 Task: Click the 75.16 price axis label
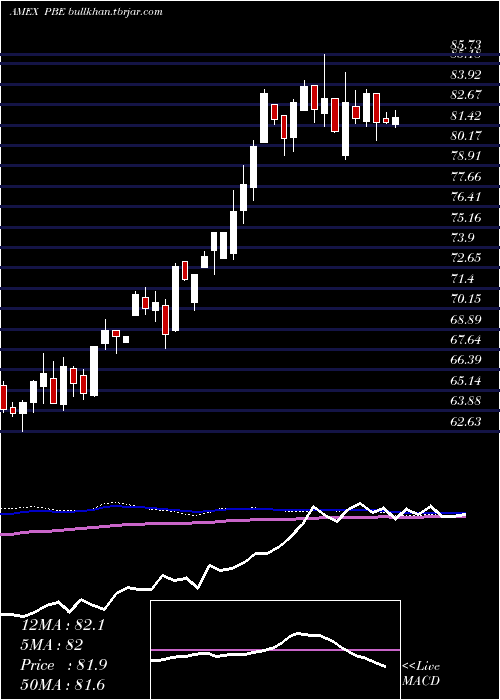pos(466,217)
